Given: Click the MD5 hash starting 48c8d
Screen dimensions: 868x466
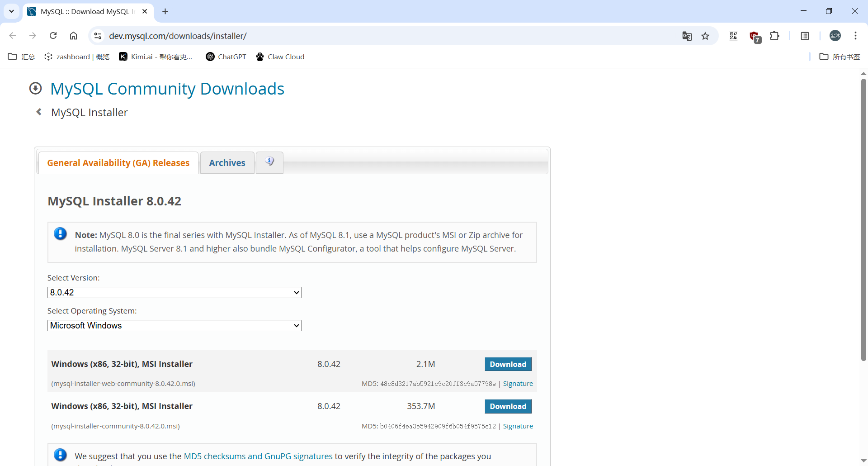Looking at the screenshot, I should click(x=438, y=384).
